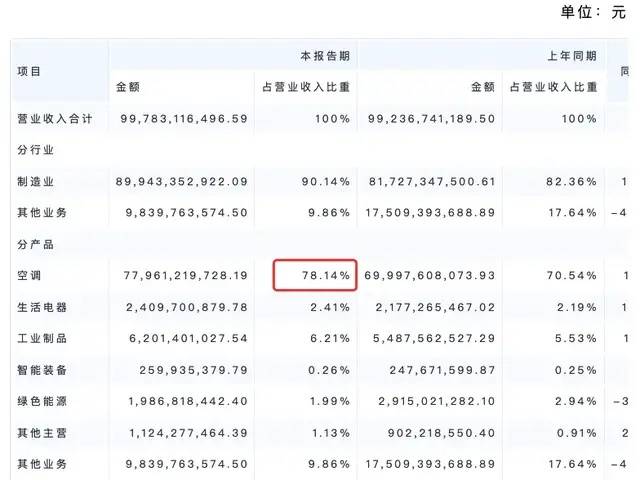Click the 分行业 section label
This screenshot has width=640, height=480.
tap(35, 150)
